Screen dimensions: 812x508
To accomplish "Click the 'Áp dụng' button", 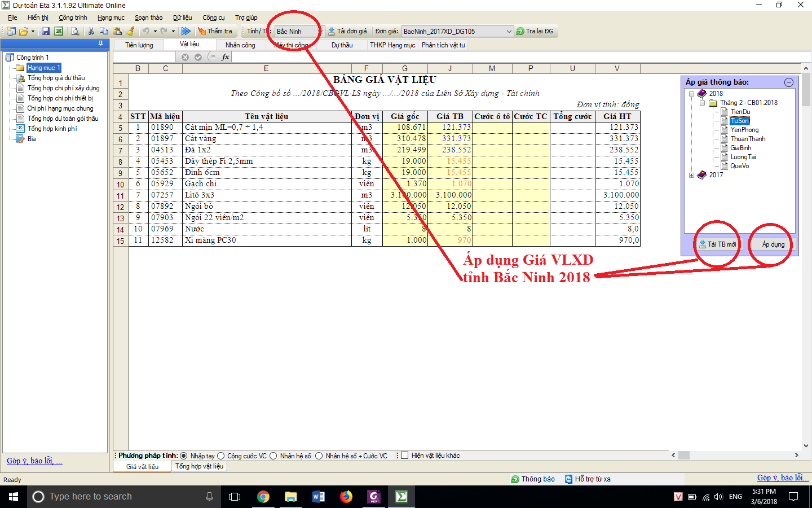I will coord(773,244).
